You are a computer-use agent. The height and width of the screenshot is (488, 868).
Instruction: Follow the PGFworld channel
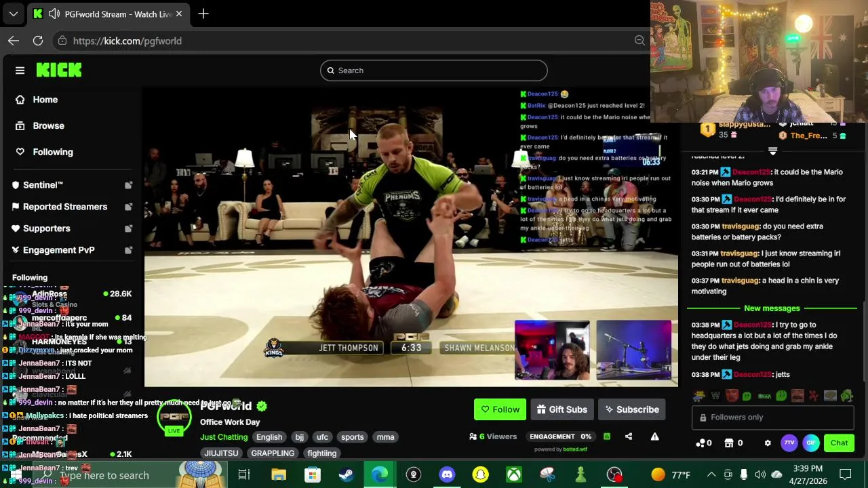point(500,409)
